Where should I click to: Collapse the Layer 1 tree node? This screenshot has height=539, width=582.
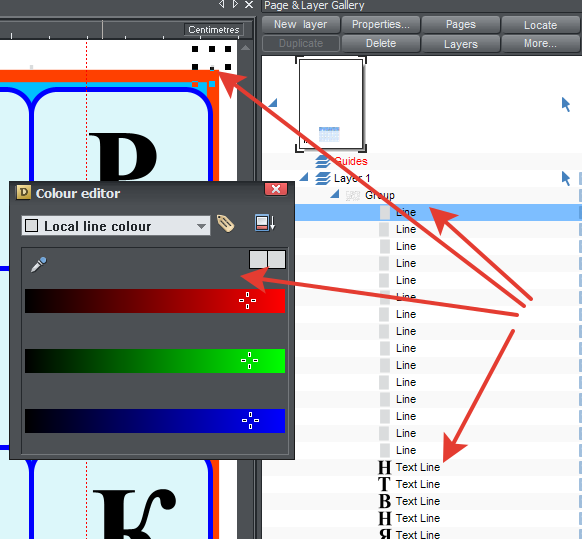coord(304,177)
